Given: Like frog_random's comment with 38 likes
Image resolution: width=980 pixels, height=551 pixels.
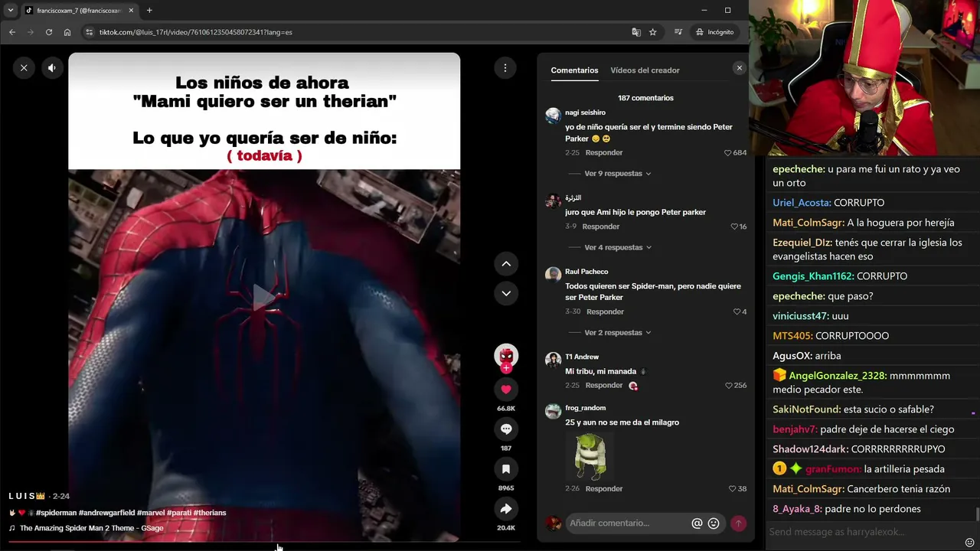Looking at the screenshot, I should tap(733, 489).
